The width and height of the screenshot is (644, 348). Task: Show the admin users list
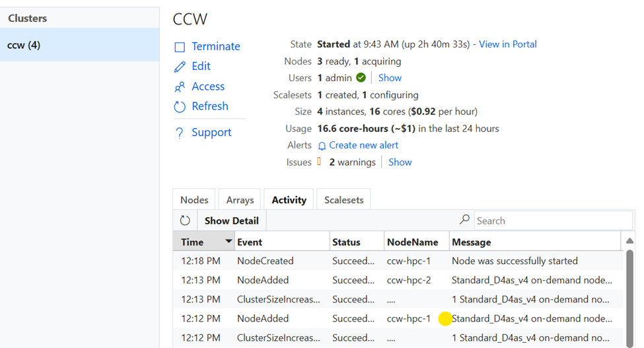pos(390,78)
